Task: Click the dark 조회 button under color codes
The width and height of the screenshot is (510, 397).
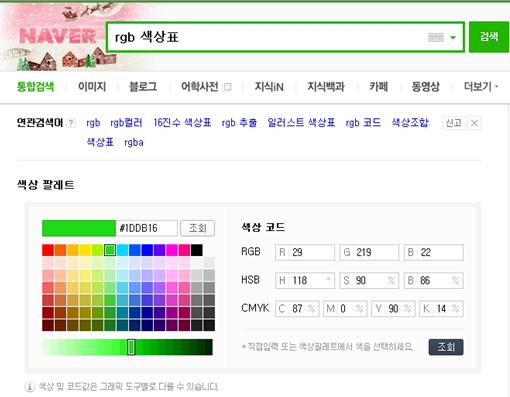Action: [446, 347]
